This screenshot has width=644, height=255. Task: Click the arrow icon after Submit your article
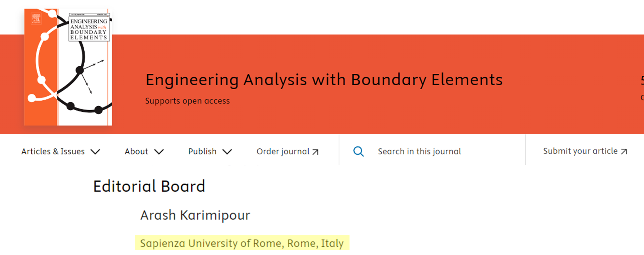[x=624, y=151]
